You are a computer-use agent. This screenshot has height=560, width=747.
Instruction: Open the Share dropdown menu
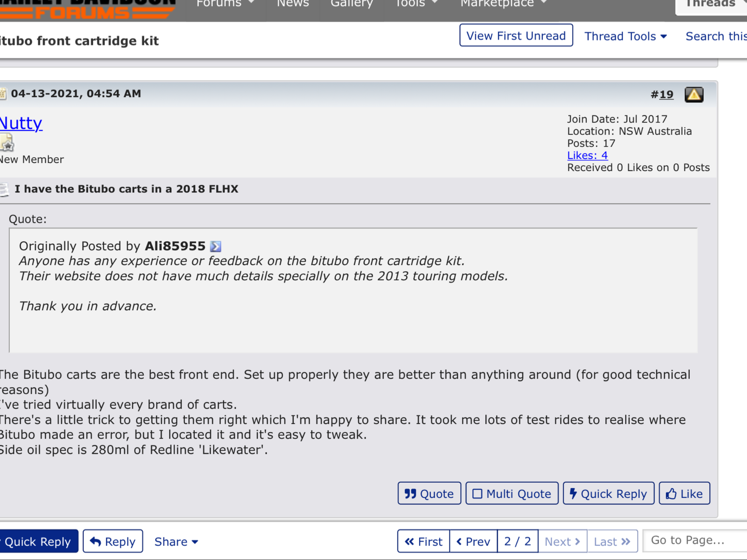[176, 541]
